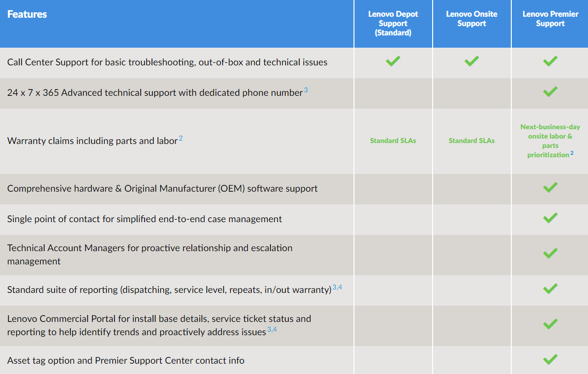588x374 pixels.
Task: Click the green checkmark for Call Center Support under Depot Support
Action: [393, 61]
